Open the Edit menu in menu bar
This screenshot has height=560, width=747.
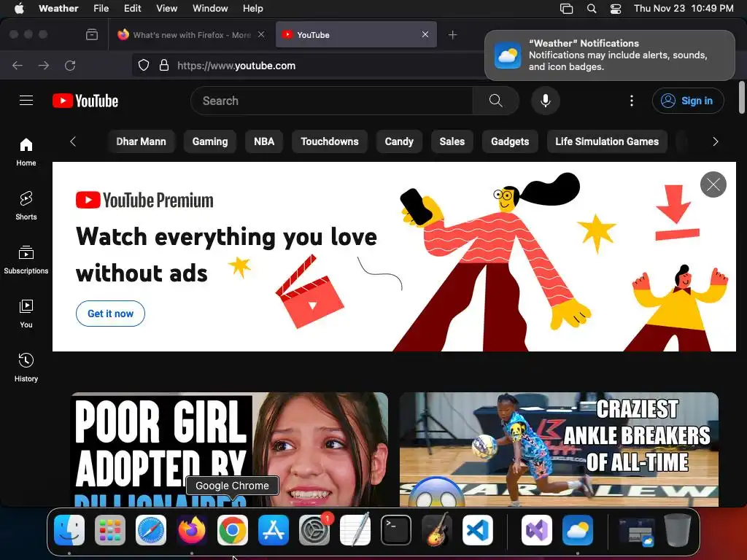click(x=133, y=8)
